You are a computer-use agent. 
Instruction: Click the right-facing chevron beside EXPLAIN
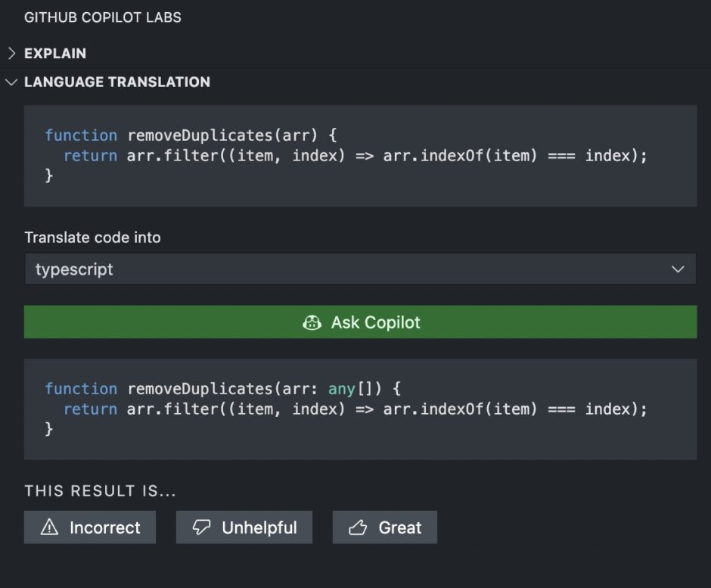point(11,54)
